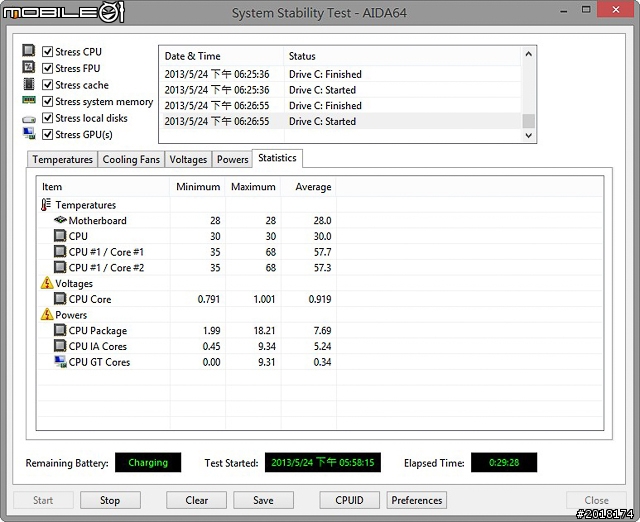Click the monitor icon beside Stress GPU(s)
This screenshot has width=640, height=522.
point(29,133)
